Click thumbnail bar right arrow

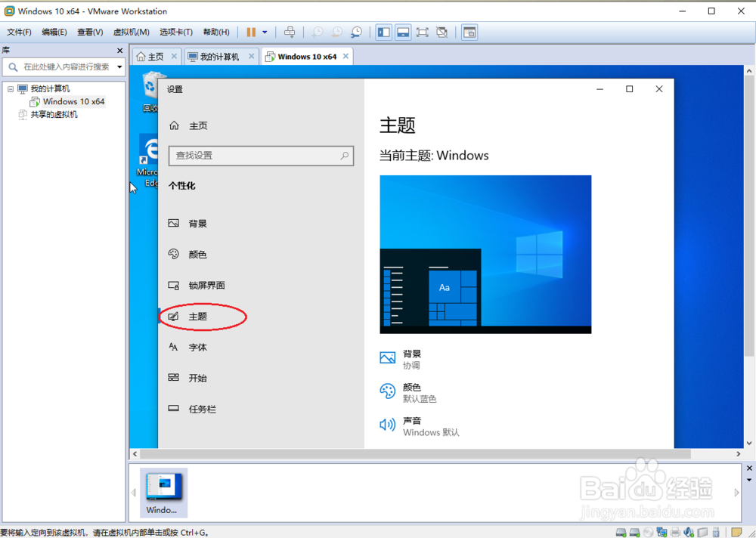(x=736, y=493)
